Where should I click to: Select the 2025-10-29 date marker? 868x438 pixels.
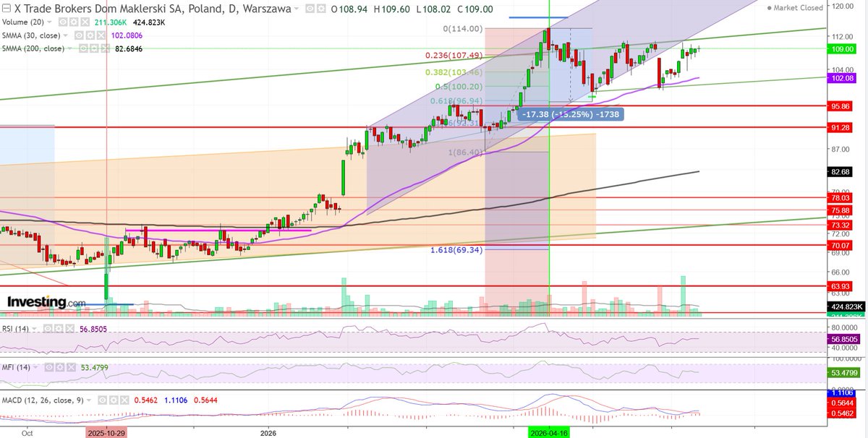106,433
